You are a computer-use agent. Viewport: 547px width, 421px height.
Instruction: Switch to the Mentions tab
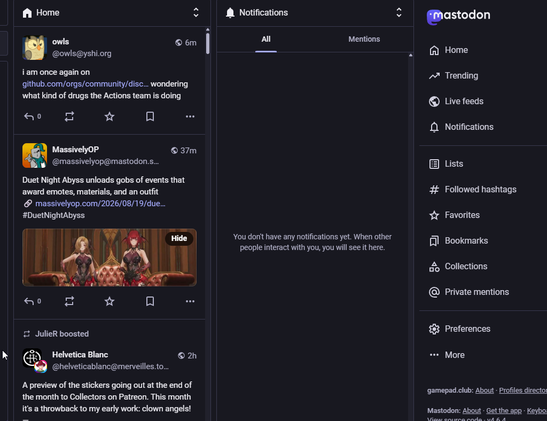pyautogui.click(x=364, y=39)
